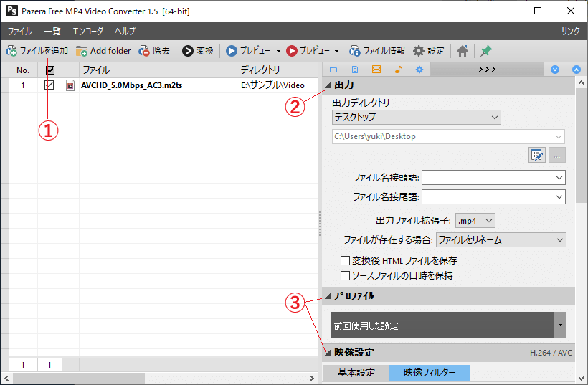This screenshot has height=385, width=588.
Task: Open the ファイル名接尾語 combo box
Action: 493,197
